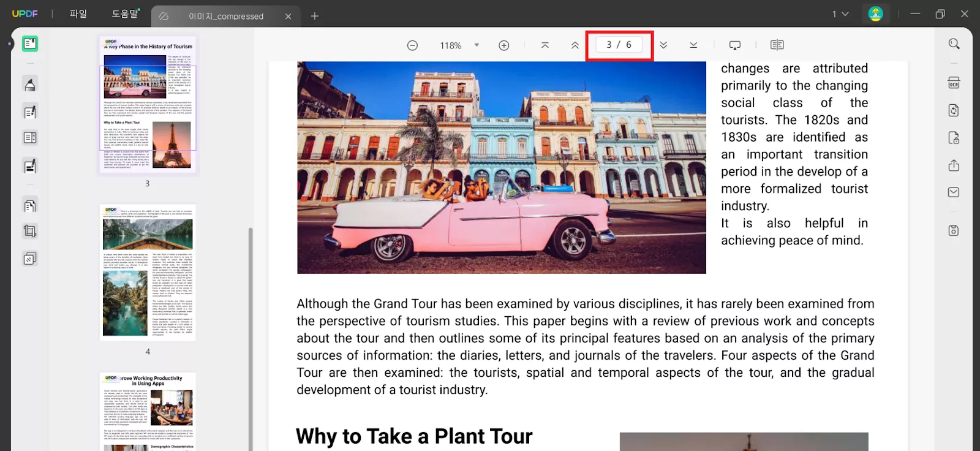This screenshot has width=980, height=451.
Task: Open the window count dropdown showing 1
Action: 840,14
